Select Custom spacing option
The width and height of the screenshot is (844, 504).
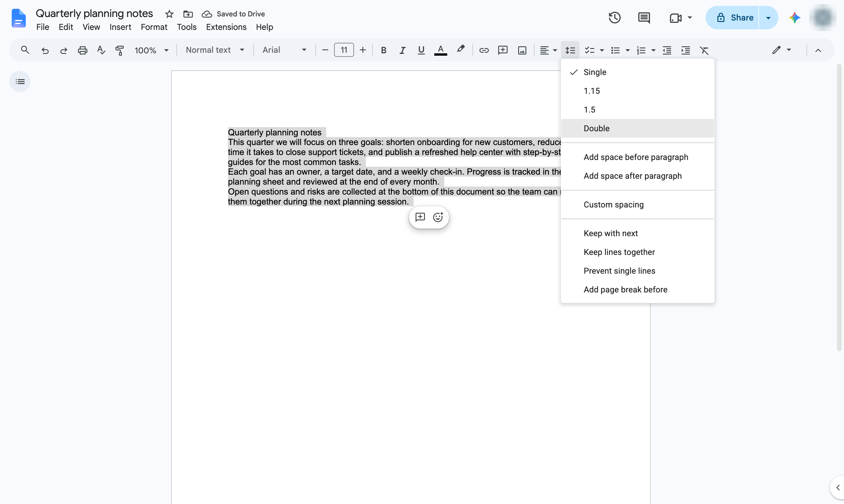click(x=637, y=205)
